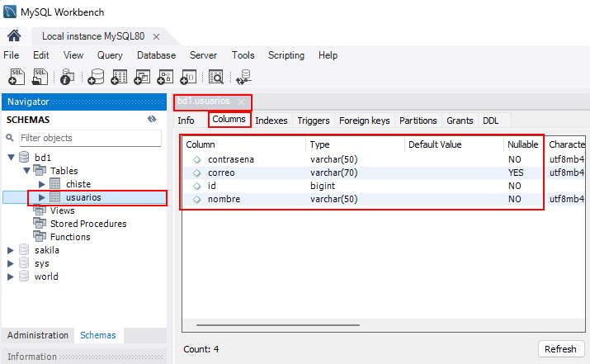Collapse the bd1 schema node

coord(11,158)
